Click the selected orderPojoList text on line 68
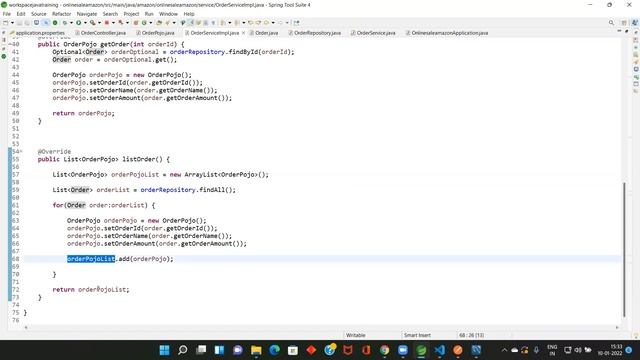The image size is (640, 360). (x=91, y=259)
